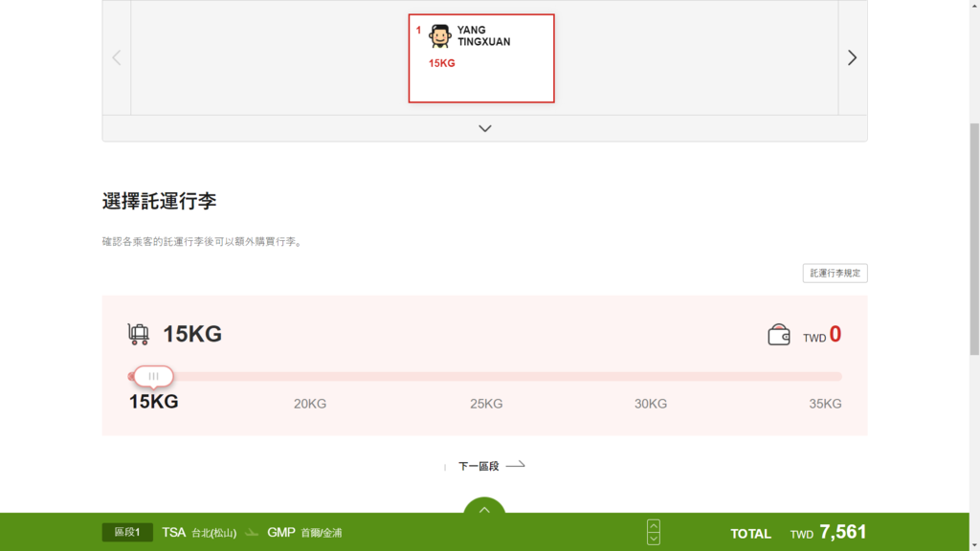Screen dimensions: 980x551
Task: Select the 區段1 segment label
Action: tap(127, 532)
